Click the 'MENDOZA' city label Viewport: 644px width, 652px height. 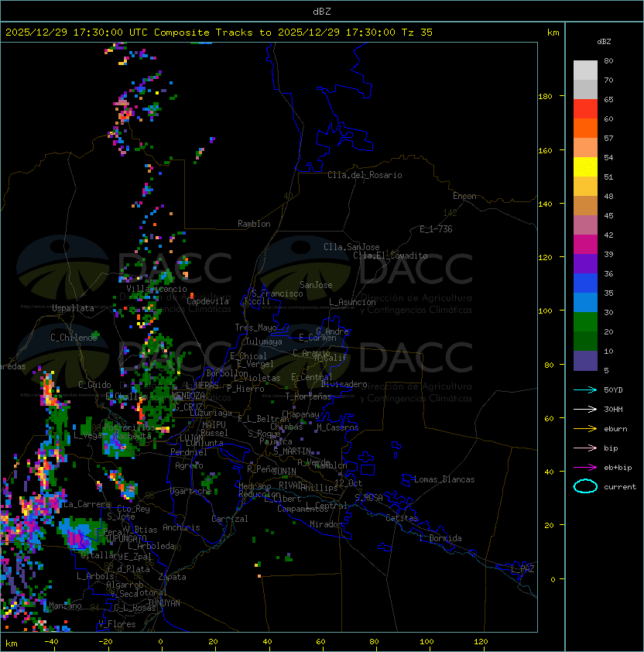(188, 395)
